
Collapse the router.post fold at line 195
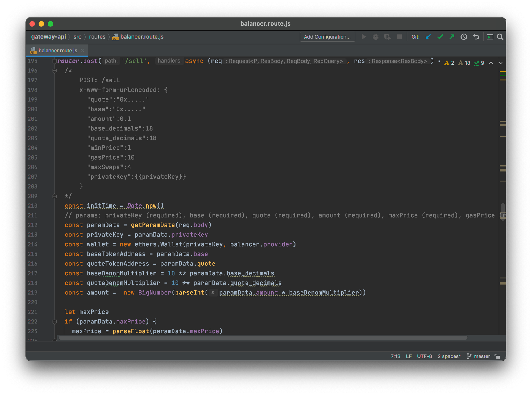[x=55, y=61]
